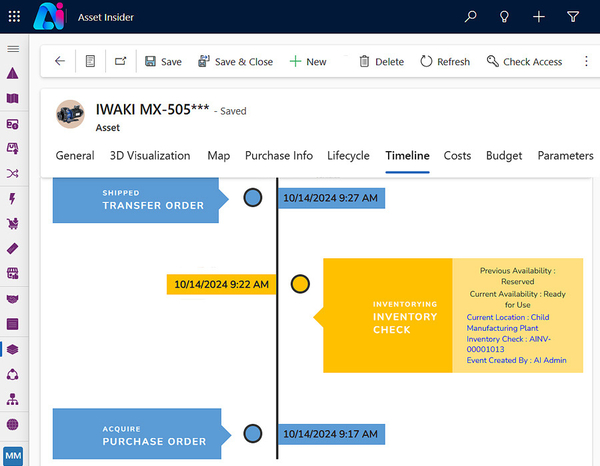The height and width of the screenshot is (466, 600).
Task: Create a New record
Action: pos(308,62)
